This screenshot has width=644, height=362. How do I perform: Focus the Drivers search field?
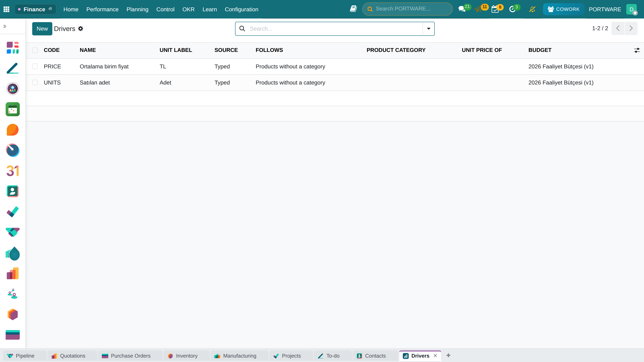pos(334,29)
